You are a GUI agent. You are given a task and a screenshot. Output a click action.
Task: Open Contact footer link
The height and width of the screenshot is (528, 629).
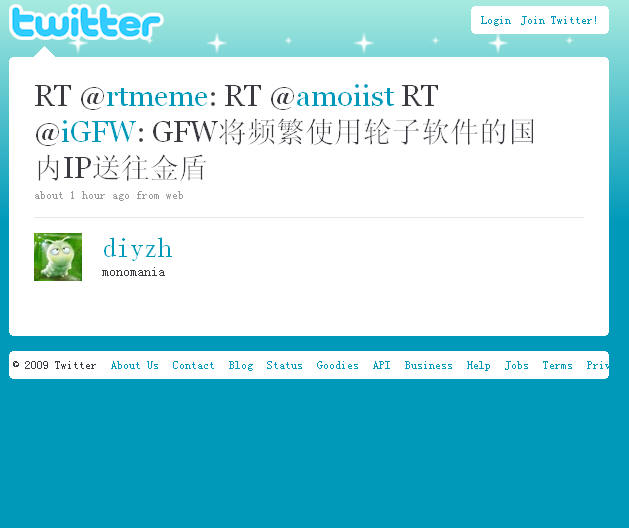tap(193, 365)
